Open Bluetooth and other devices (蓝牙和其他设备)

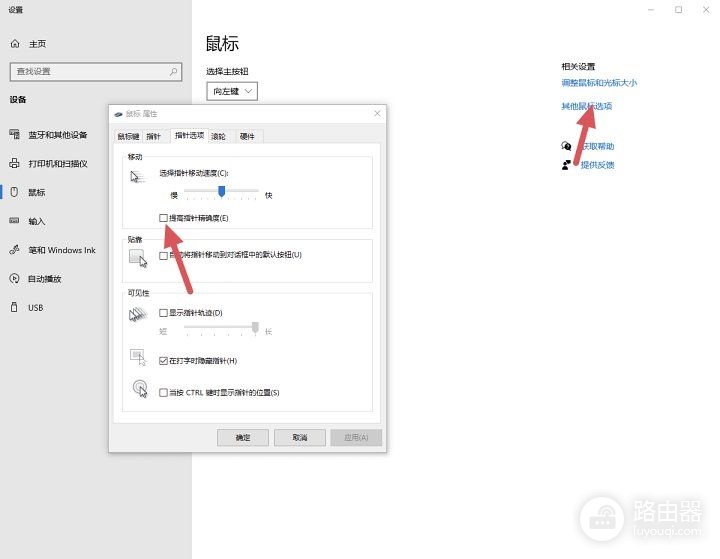[58, 135]
